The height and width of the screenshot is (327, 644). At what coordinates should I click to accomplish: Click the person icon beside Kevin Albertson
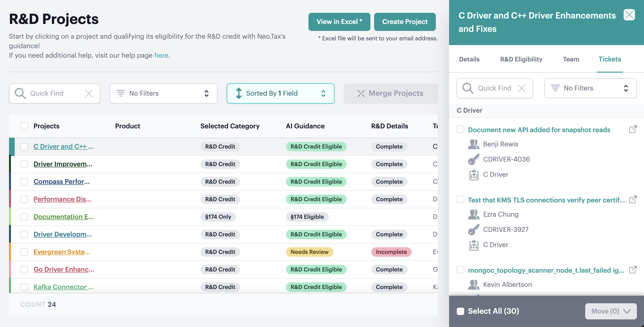(x=474, y=285)
